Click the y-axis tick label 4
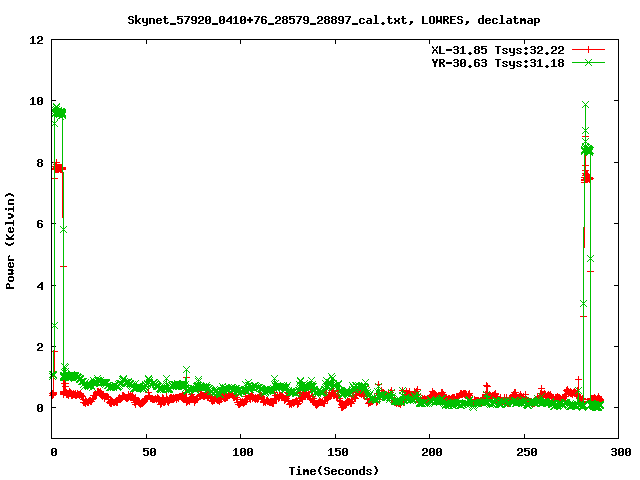The height and width of the screenshot is (480, 640). (40, 286)
